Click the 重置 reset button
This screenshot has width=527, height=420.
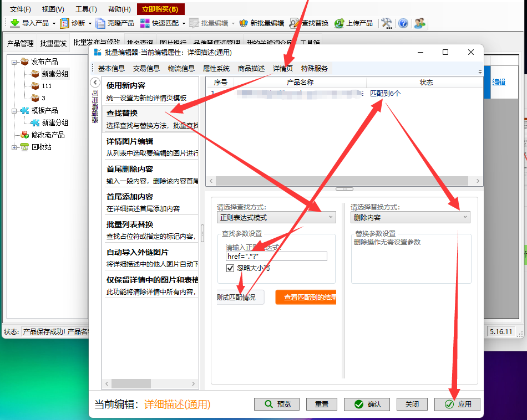tap(322, 404)
